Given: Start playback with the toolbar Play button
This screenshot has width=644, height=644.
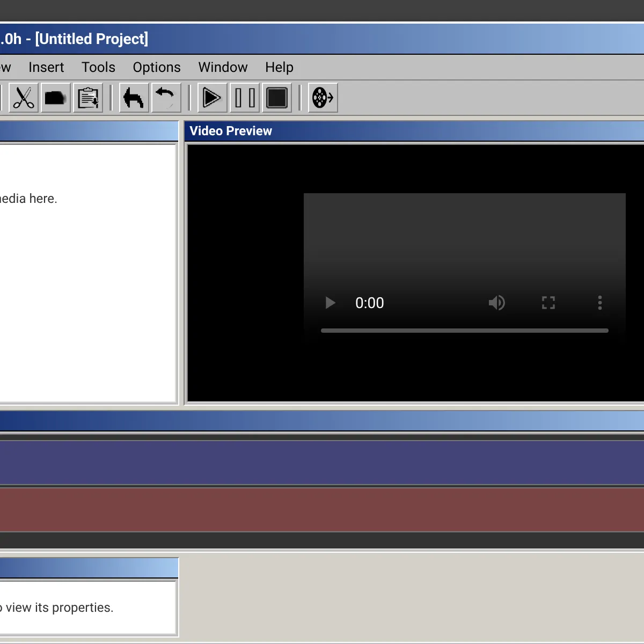Looking at the screenshot, I should point(213,98).
